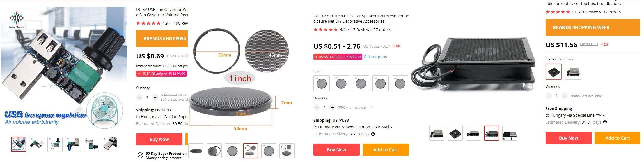Add the speaker grill mesh to cart
644x162 pixels.
(x=385, y=150)
